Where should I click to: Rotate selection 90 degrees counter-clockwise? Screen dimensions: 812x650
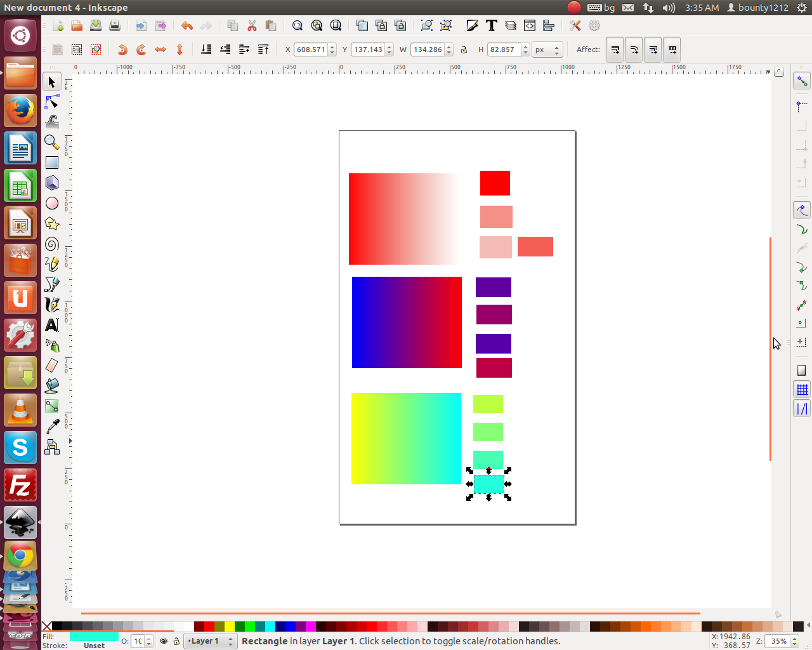tap(122, 50)
